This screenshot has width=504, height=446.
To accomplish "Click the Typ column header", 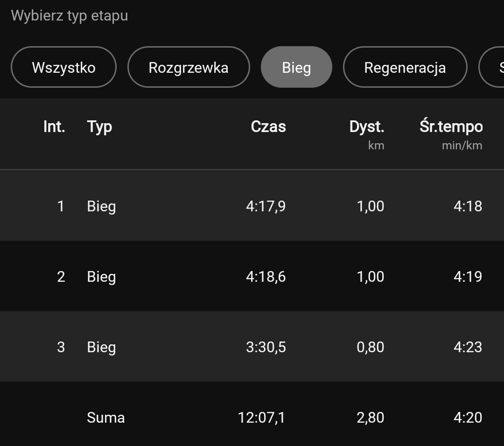I will click(x=99, y=126).
